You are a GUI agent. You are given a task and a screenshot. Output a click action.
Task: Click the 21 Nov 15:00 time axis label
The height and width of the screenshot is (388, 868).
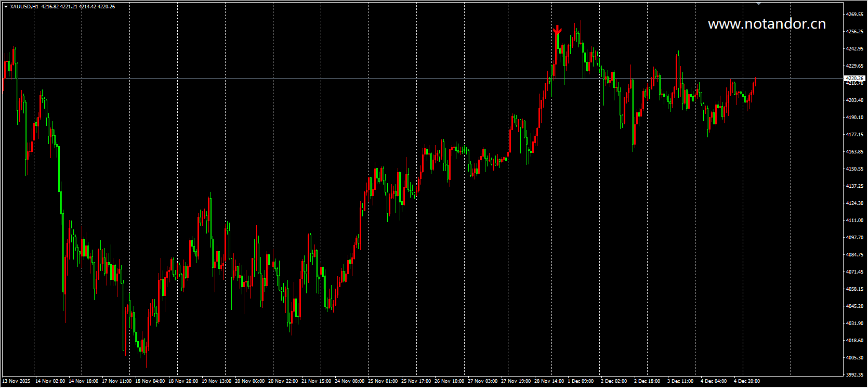[x=316, y=381]
